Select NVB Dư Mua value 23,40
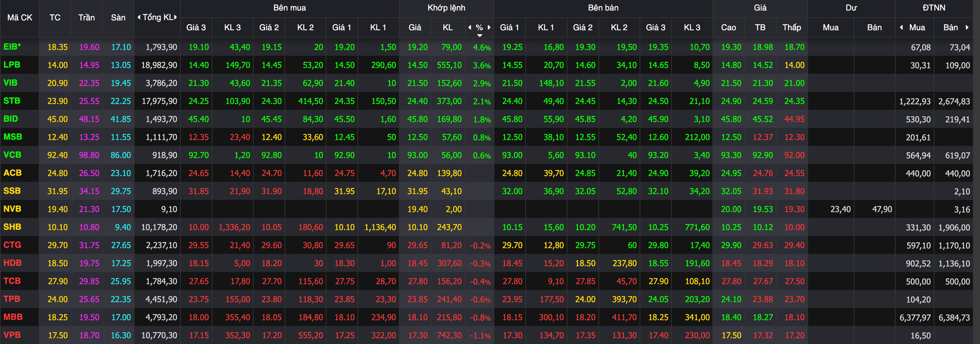The width and height of the screenshot is (980, 344). (840, 209)
